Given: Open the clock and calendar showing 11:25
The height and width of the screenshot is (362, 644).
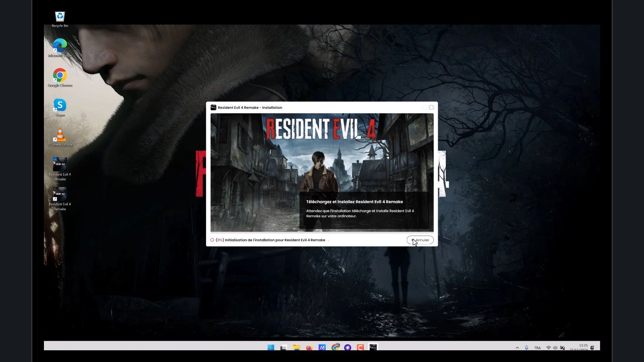Looking at the screenshot, I should pyautogui.click(x=579, y=347).
